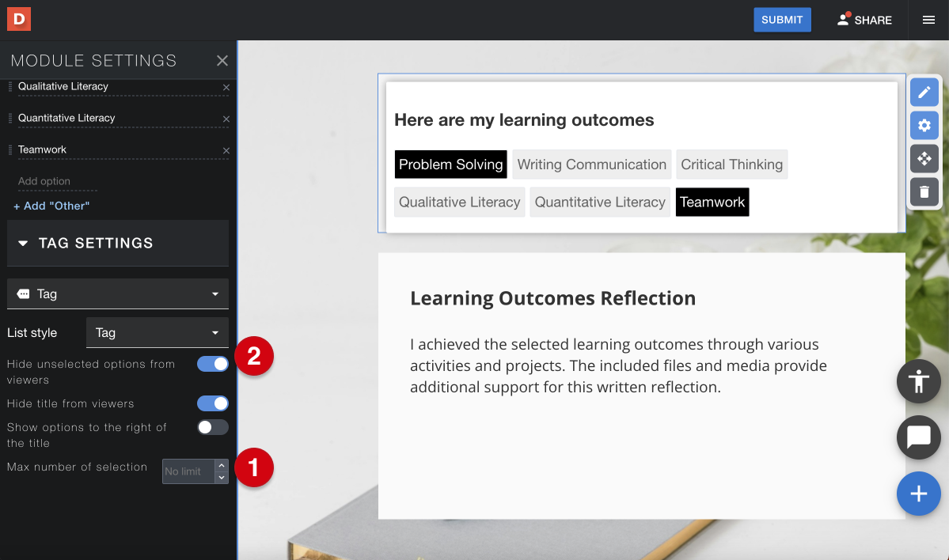Screen dimensions: 949x560
Task: Click the Add option input field
Action: (x=58, y=181)
